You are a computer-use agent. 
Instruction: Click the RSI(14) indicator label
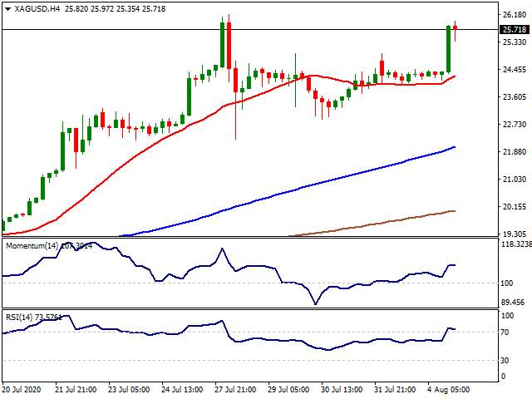pyautogui.click(x=19, y=318)
